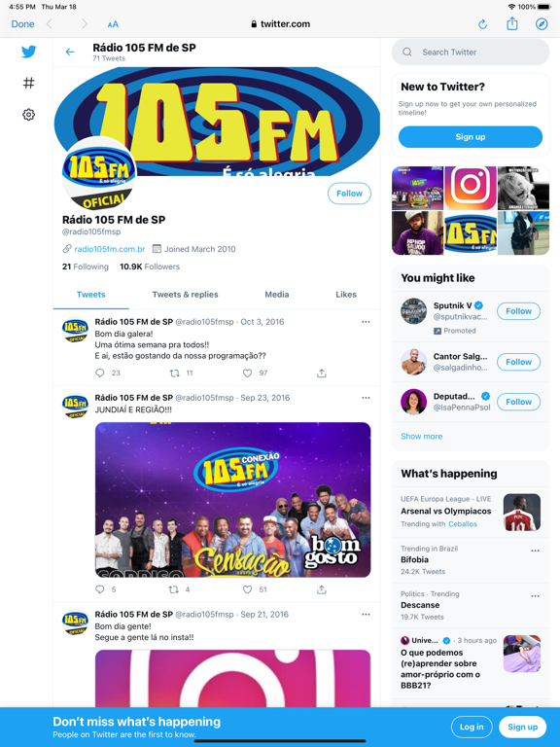Open the Explore hashtag icon

(28, 83)
